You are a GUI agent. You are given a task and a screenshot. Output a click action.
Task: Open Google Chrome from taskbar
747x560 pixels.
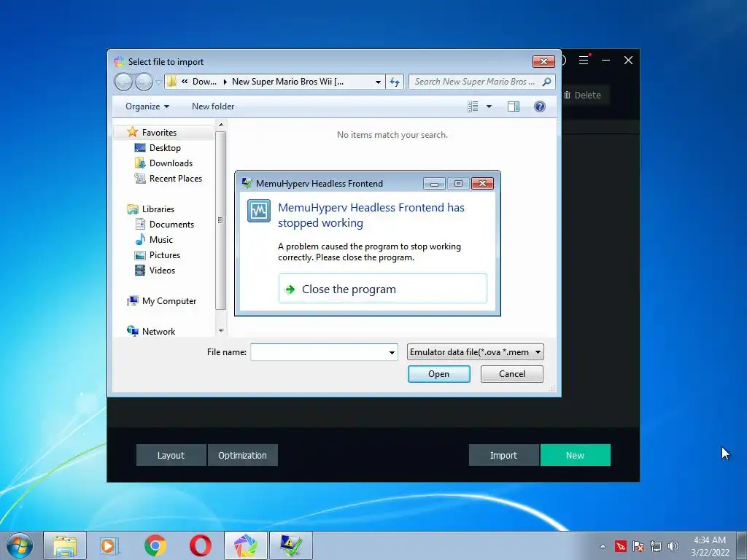(x=155, y=545)
